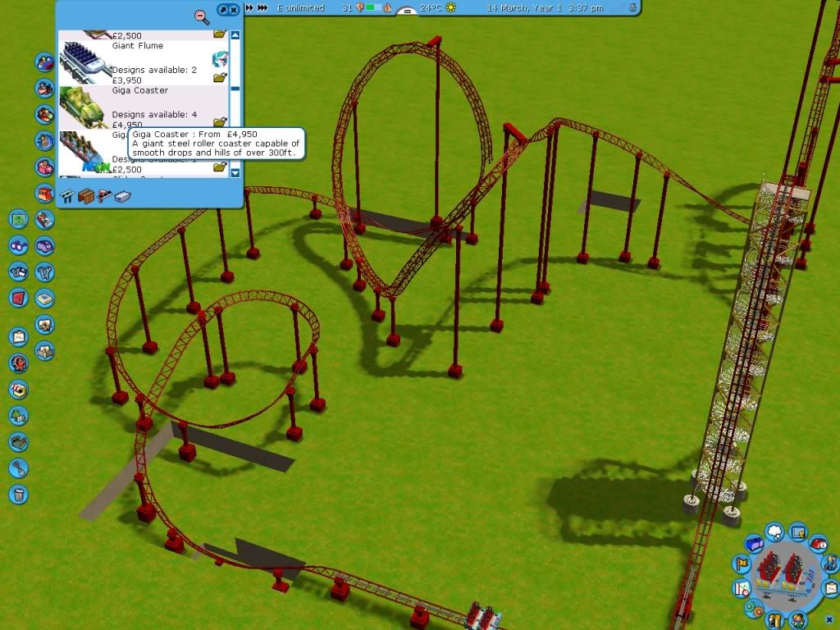Click the 'Giant Flume' ride name

(138, 46)
